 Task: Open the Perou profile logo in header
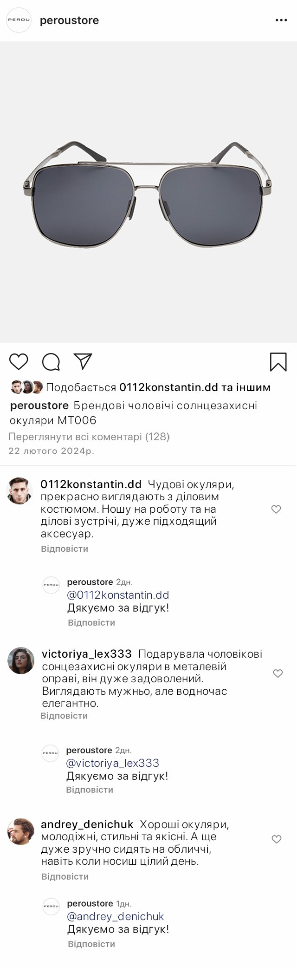[19, 20]
